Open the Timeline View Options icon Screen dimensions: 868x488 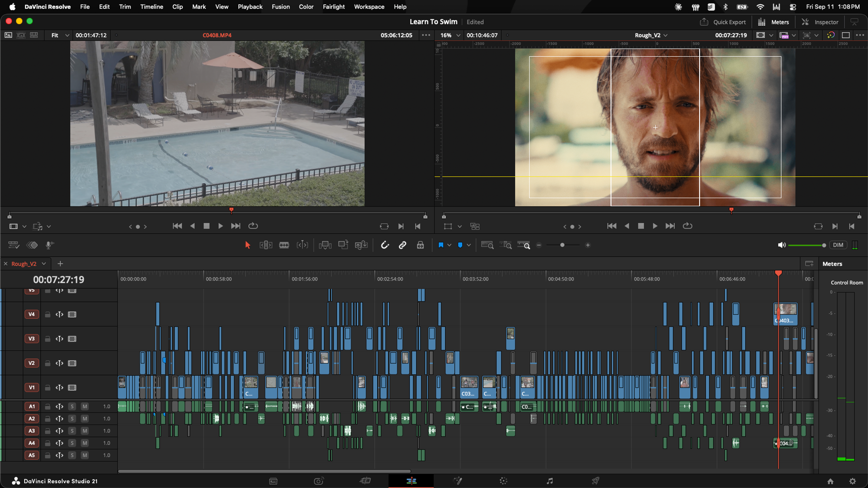pyautogui.click(x=13, y=245)
